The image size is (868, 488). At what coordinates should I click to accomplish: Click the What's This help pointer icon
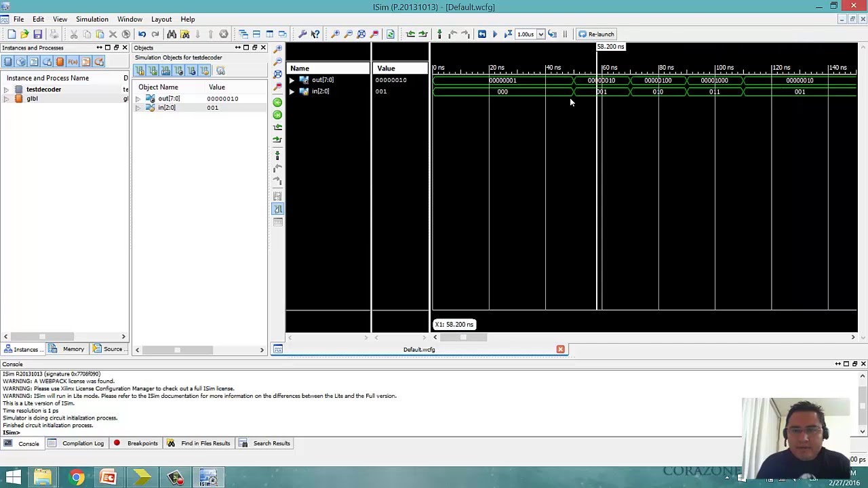[x=315, y=34]
